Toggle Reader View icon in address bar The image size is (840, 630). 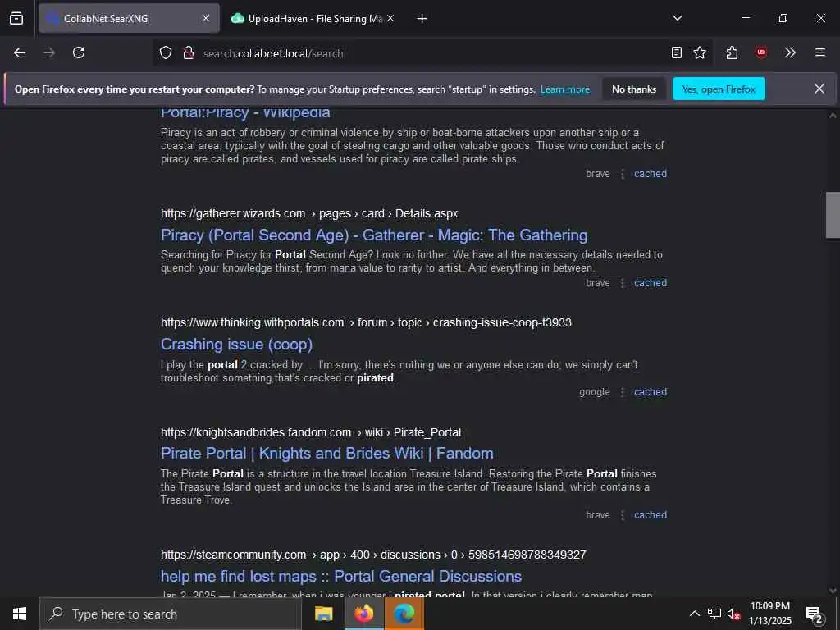(677, 52)
